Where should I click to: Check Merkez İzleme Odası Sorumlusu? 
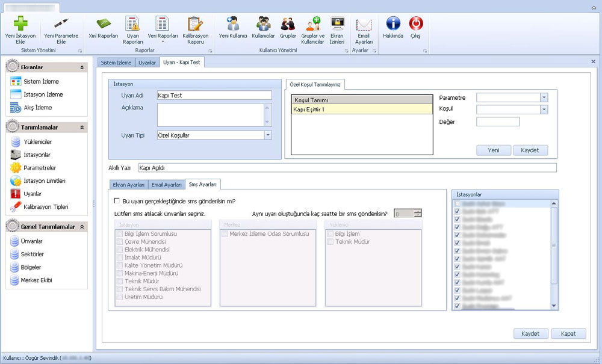click(225, 233)
